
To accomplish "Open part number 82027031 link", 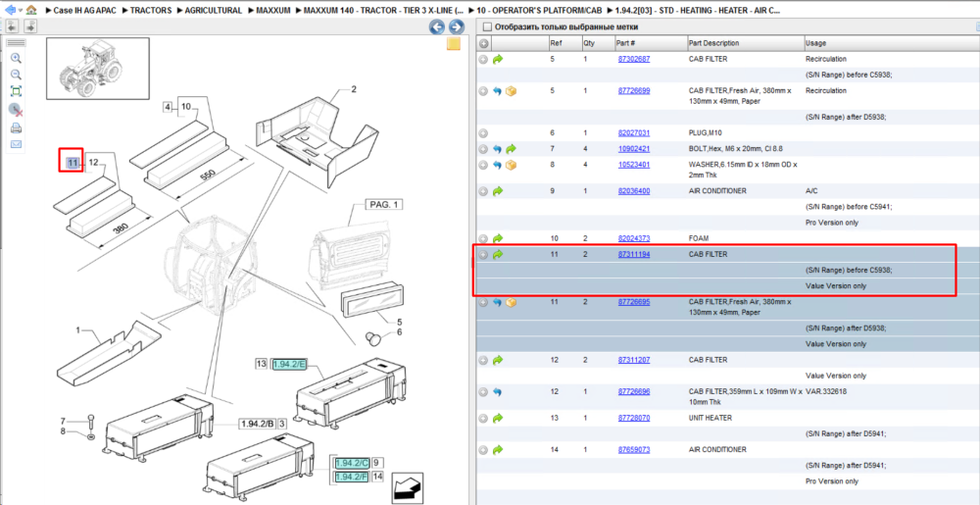I will coord(634,133).
